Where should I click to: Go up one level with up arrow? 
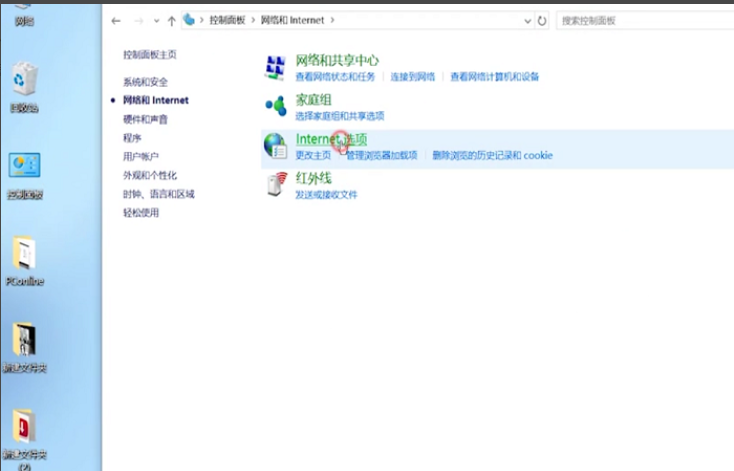coord(172,20)
